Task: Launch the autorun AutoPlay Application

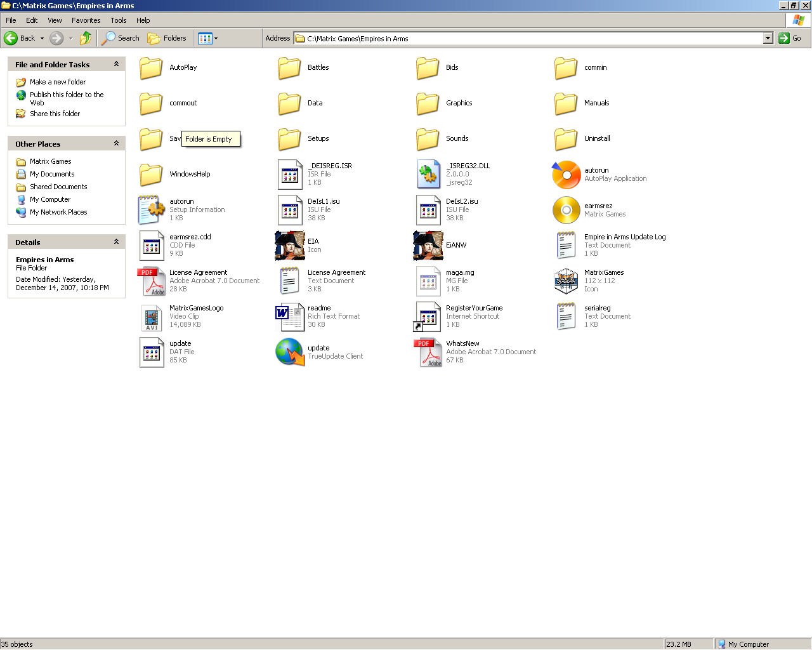Action: 566,174
